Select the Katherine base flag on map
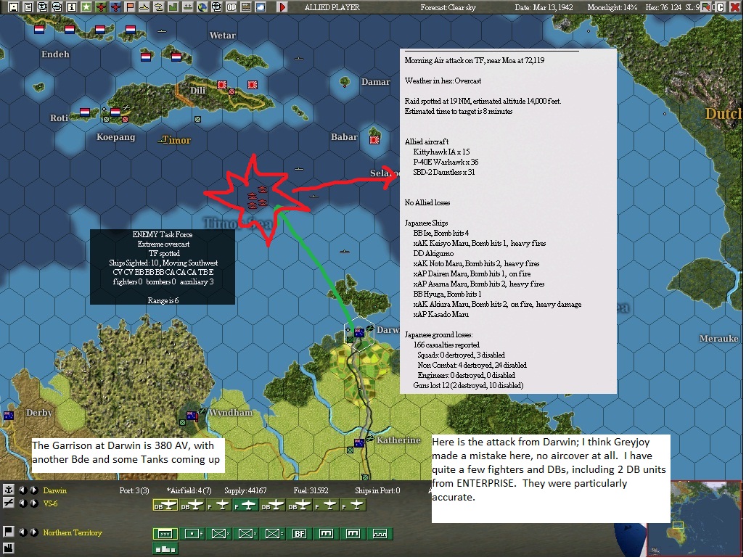 [x=359, y=443]
